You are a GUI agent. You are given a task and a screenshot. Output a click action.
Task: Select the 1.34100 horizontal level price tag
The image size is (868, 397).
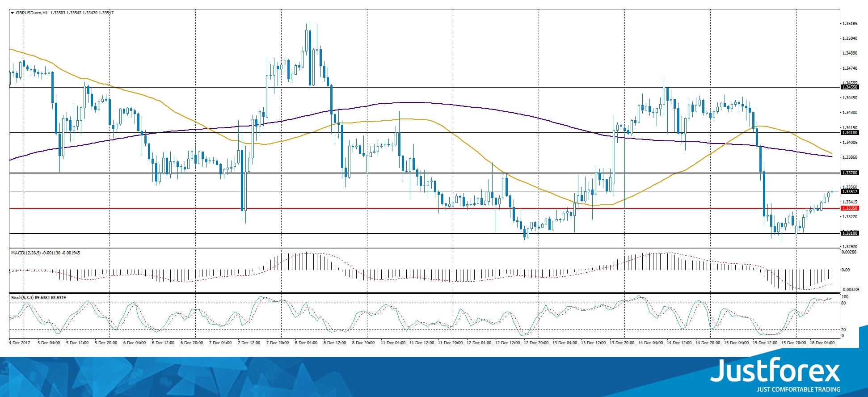point(850,133)
